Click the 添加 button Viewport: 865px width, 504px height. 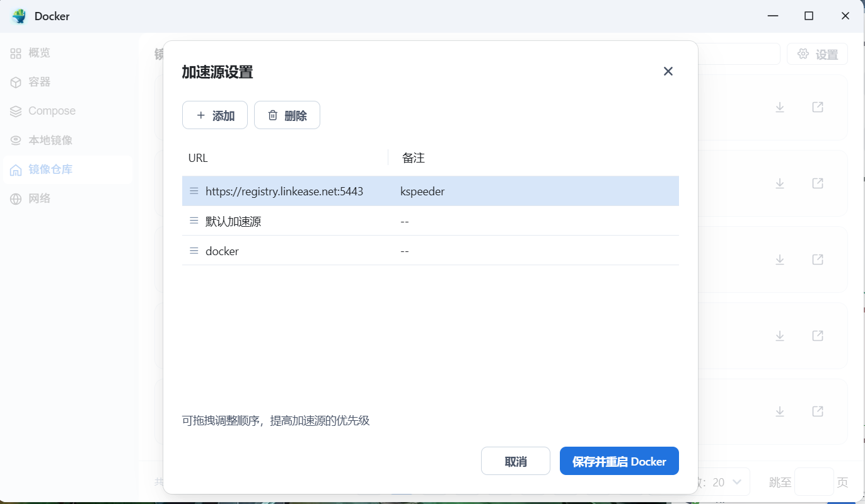[x=215, y=115]
